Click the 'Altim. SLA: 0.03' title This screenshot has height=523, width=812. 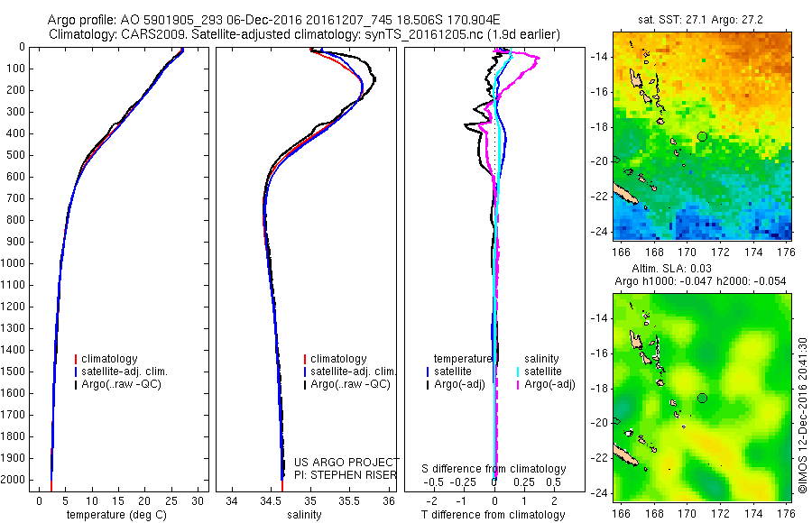[x=671, y=268]
